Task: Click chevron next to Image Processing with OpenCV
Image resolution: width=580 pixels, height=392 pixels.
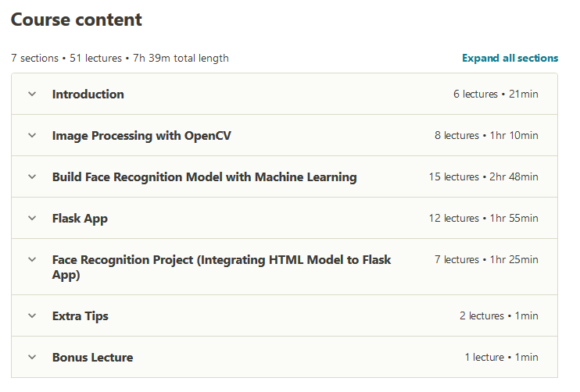Action: point(32,136)
